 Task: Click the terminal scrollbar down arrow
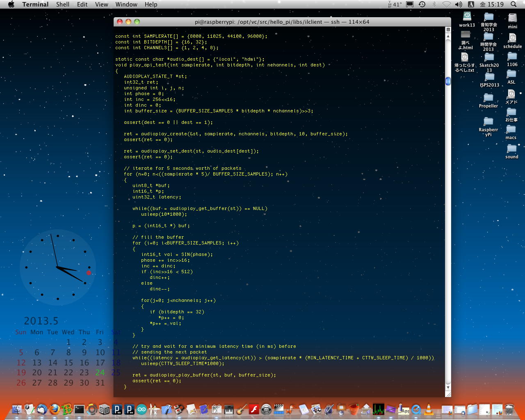click(448, 387)
